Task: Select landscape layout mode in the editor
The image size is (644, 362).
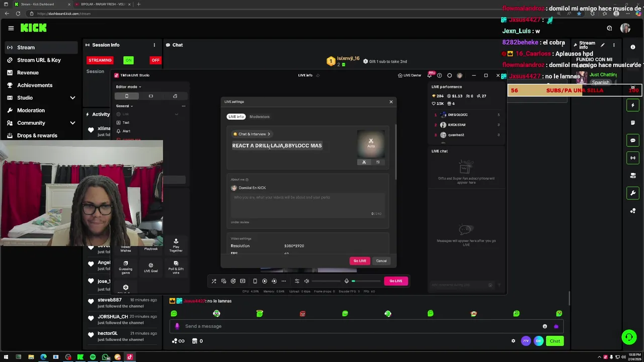Action: 151,96
